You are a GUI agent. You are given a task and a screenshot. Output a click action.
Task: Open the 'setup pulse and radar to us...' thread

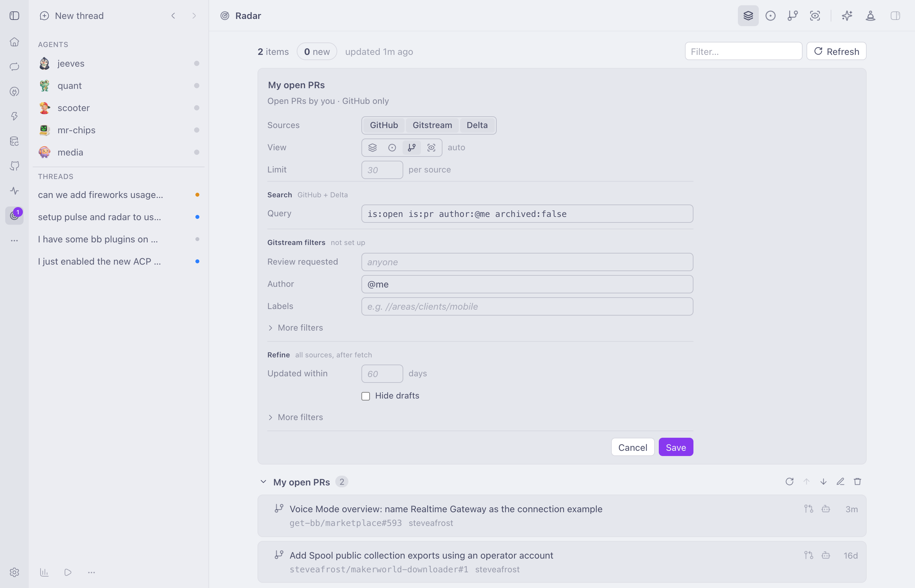tap(119, 217)
